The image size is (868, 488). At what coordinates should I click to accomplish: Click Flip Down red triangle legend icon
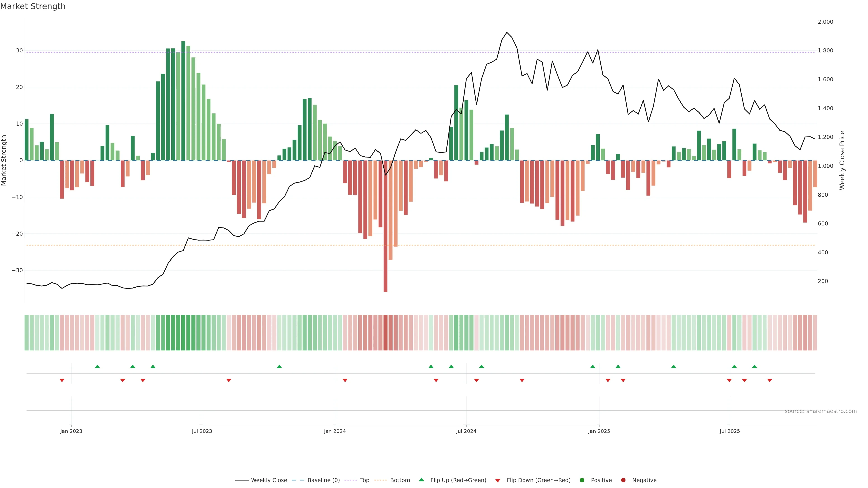498,481
